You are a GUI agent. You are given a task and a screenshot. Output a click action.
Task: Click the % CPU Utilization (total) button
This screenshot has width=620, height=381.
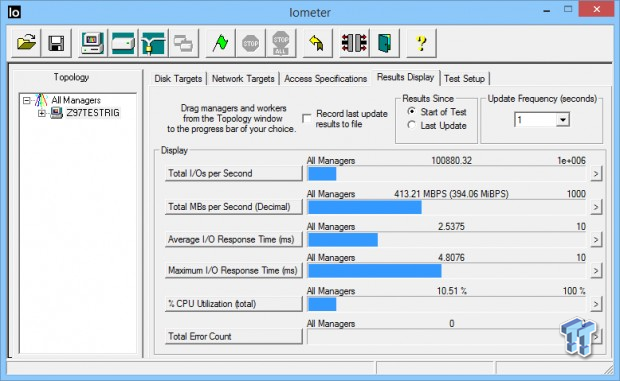tap(233, 304)
